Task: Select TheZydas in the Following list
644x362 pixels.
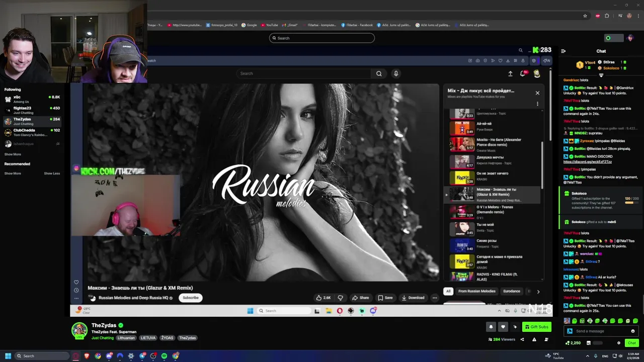Action: pos(32,121)
